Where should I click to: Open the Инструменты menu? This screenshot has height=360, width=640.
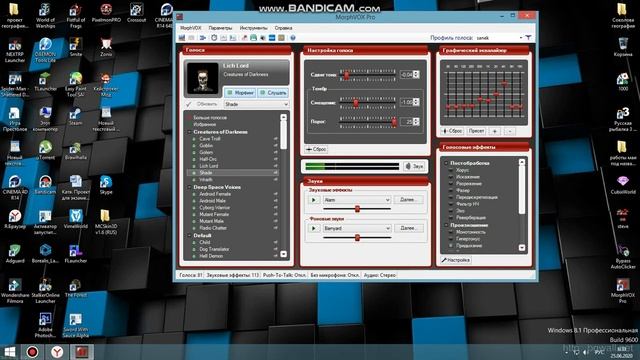[x=253, y=28]
